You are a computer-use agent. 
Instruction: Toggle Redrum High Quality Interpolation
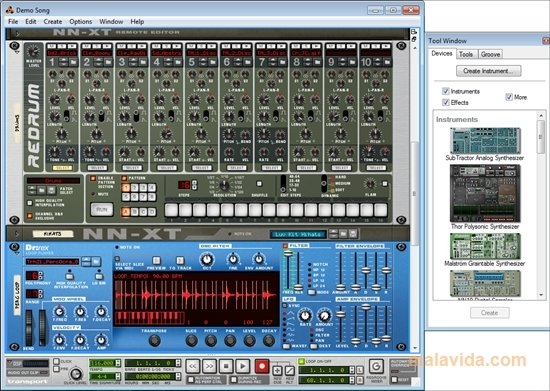click(x=30, y=203)
